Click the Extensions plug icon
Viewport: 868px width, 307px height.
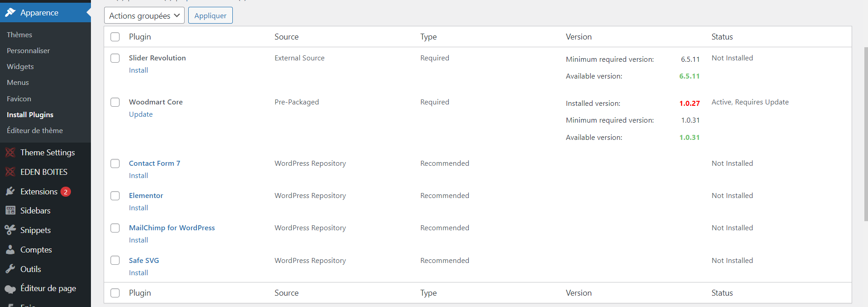[10, 192]
